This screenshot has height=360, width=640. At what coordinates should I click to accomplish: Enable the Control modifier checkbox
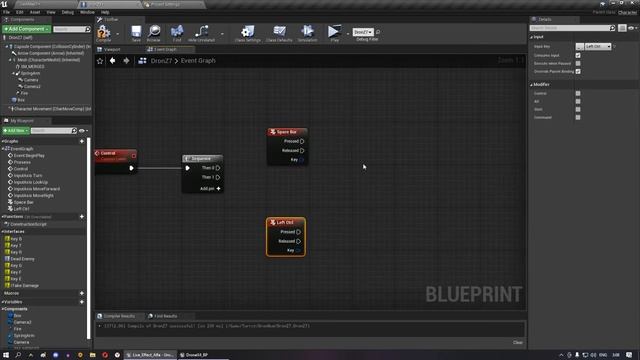578,93
